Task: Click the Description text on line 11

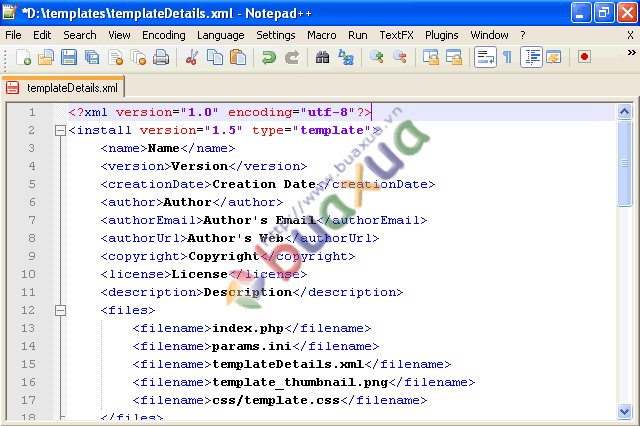Action: pyautogui.click(x=248, y=292)
